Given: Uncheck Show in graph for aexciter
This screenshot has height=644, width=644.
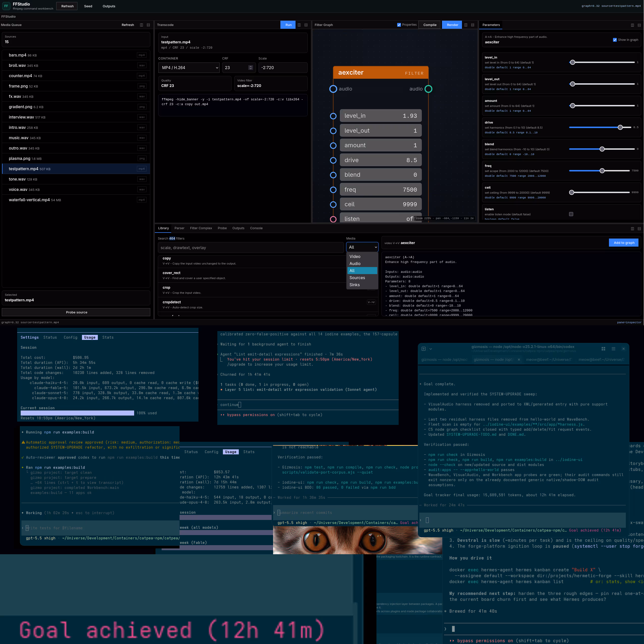Looking at the screenshot, I should tap(615, 40).
